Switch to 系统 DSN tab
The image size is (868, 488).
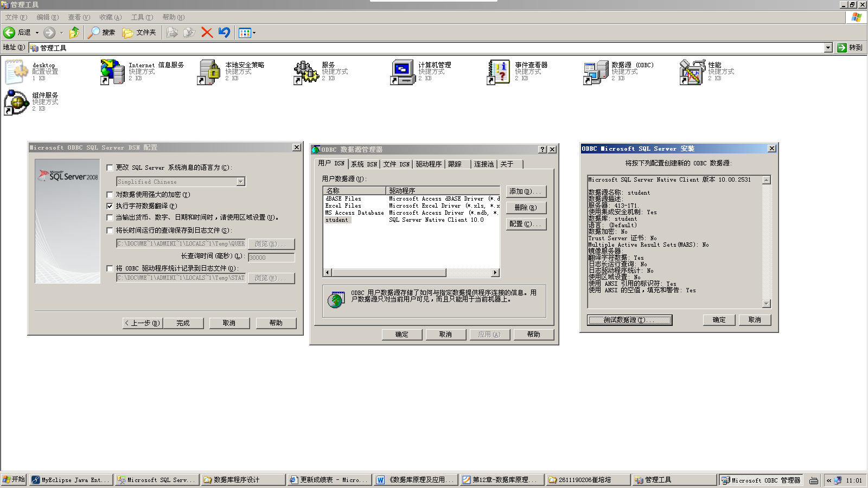point(364,164)
